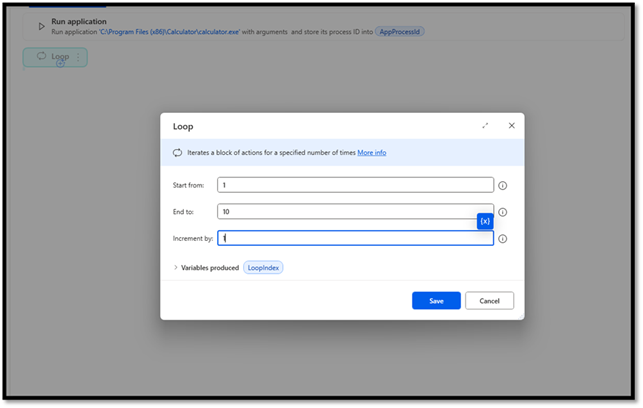Click the info icon beside Increment by
This screenshot has width=643, height=408.
pyautogui.click(x=502, y=239)
